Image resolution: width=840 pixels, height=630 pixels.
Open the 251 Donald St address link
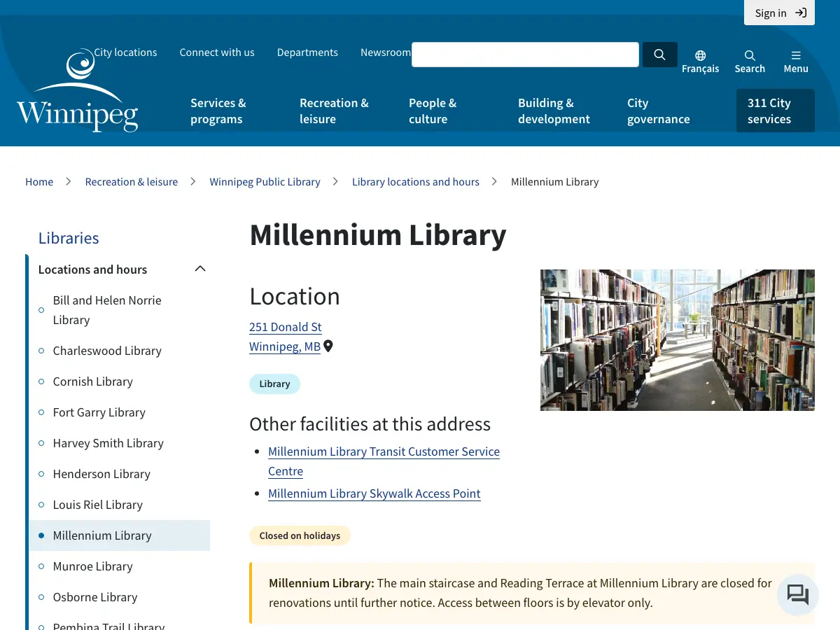(286, 327)
